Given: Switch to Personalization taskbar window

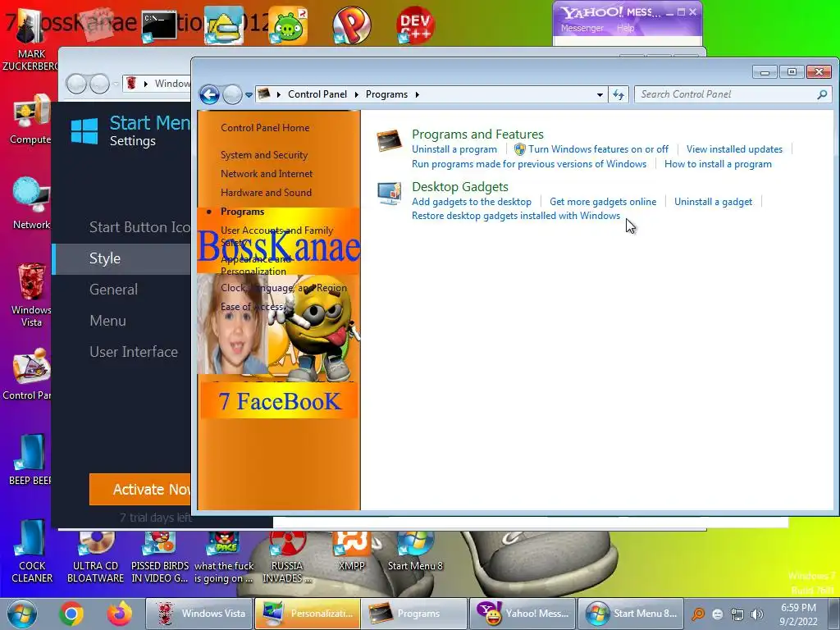Looking at the screenshot, I should point(307,614).
